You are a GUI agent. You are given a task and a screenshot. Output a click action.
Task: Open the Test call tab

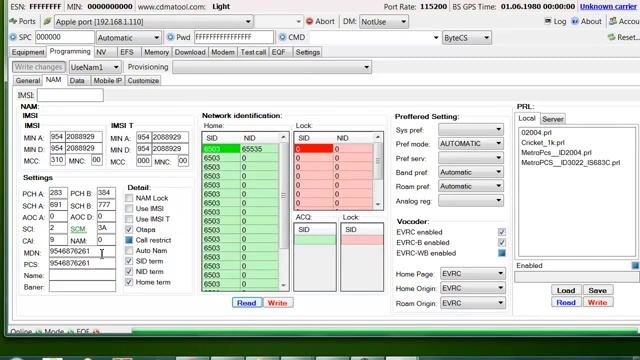(253, 52)
